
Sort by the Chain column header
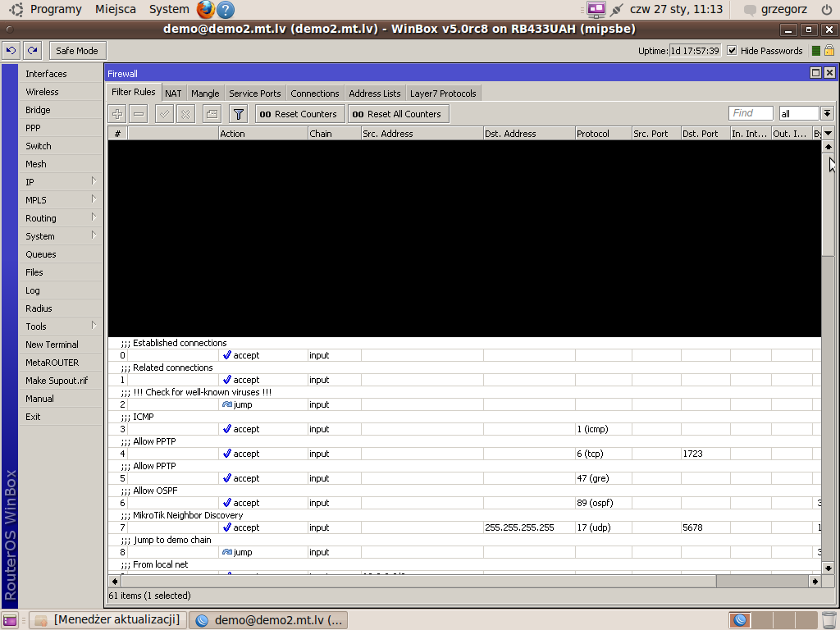click(335, 134)
